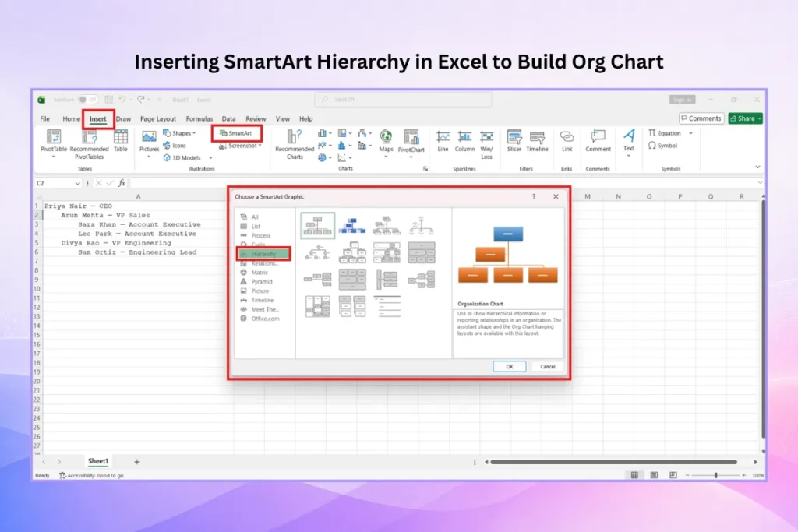The height and width of the screenshot is (532, 798).
Task: Insert a Line sparkline
Action: tap(443, 142)
